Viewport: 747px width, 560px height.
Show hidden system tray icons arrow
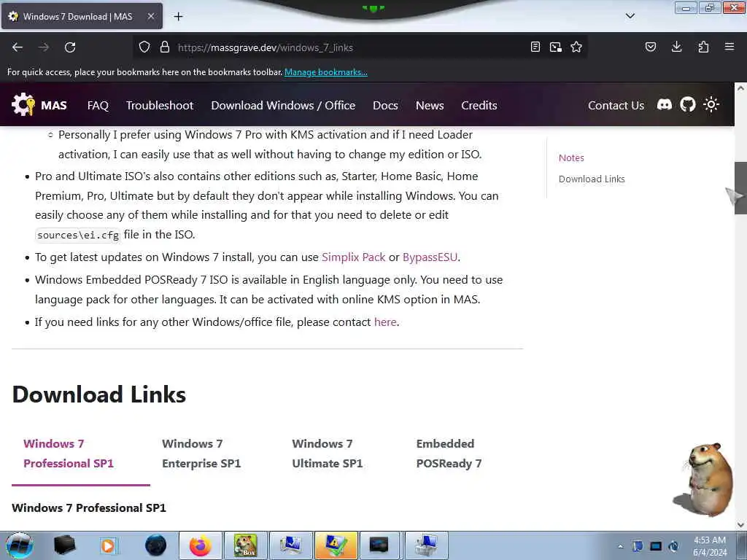620,546
